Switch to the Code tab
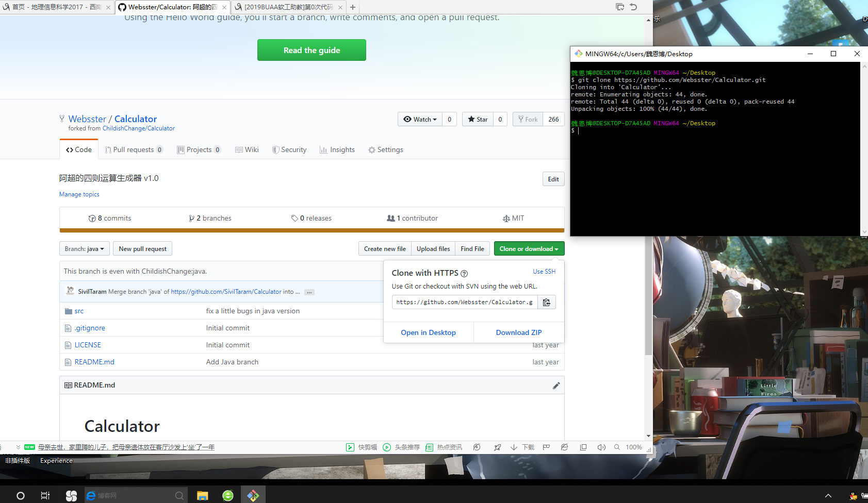 pos(79,149)
